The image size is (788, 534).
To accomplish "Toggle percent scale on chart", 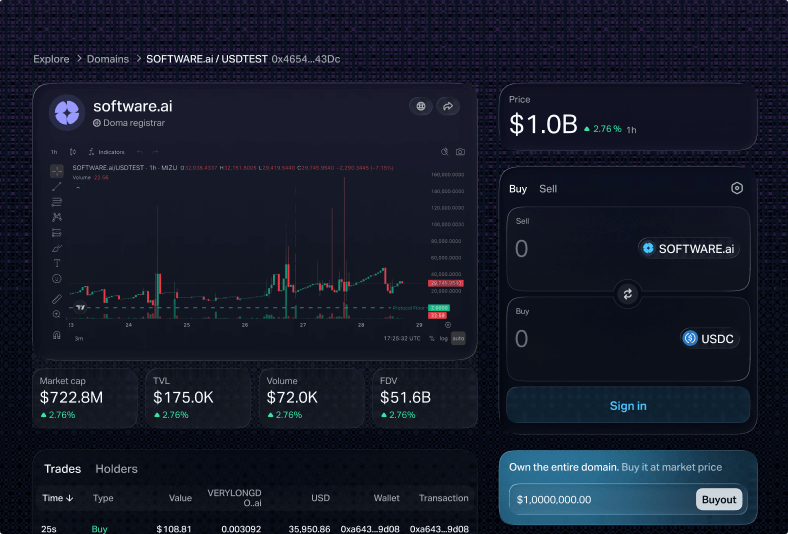I will 432,339.
